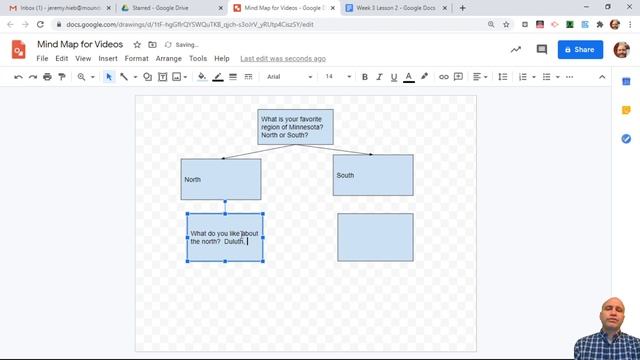Click the Insert link icon

444,77
